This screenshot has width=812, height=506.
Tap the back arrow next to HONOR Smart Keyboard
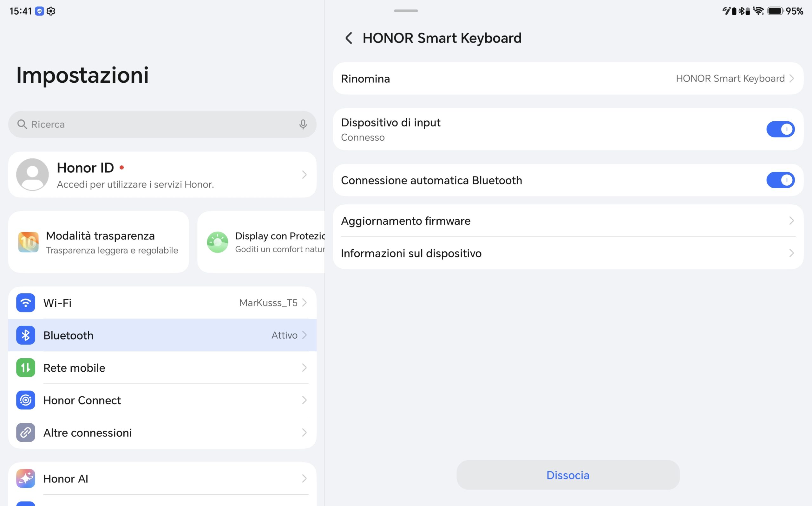coord(349,38)
